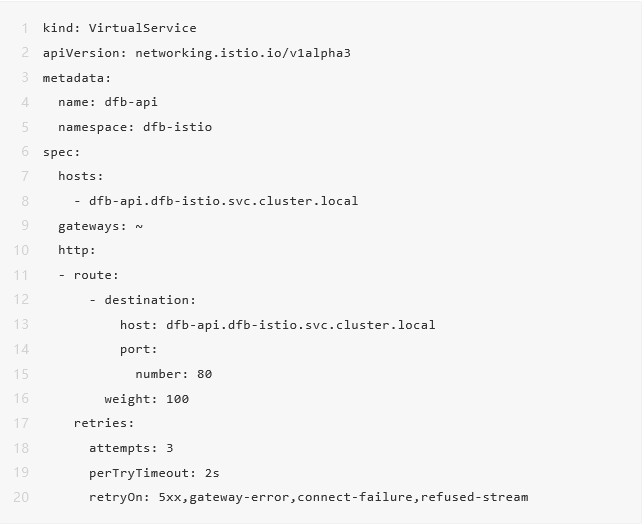Viewport: 644px width, 527px height.
Task: Click line number 1 in the gutter
Action: 25,28
